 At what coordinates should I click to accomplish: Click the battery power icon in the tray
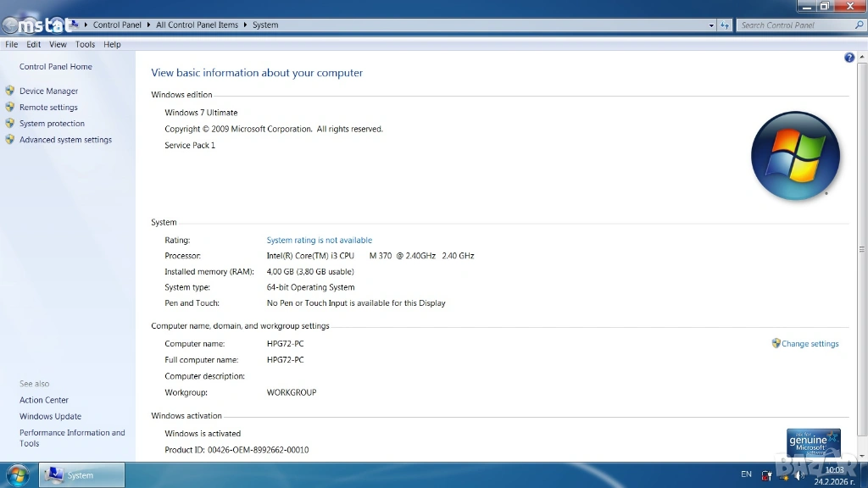[x=766, y=474]
